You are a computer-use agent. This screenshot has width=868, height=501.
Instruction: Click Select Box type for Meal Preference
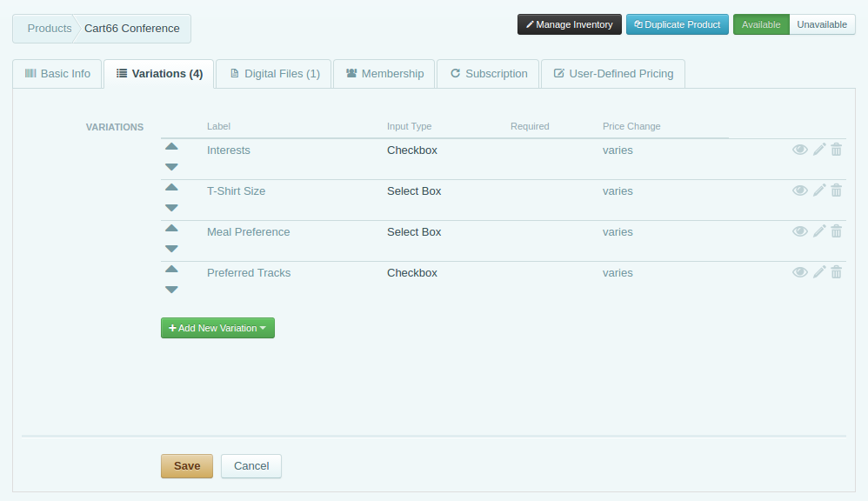pos(414,232)
